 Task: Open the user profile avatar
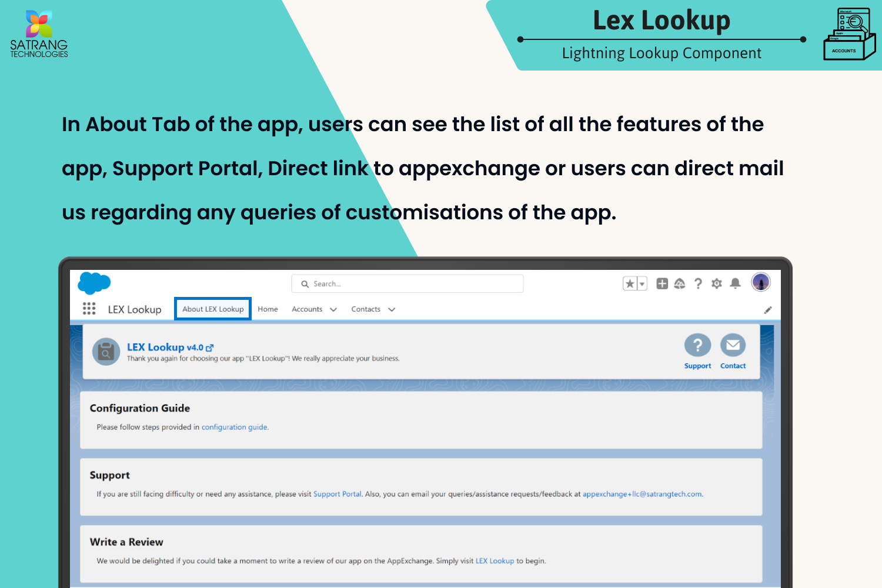pyautogui.click(x=761, y=282)
